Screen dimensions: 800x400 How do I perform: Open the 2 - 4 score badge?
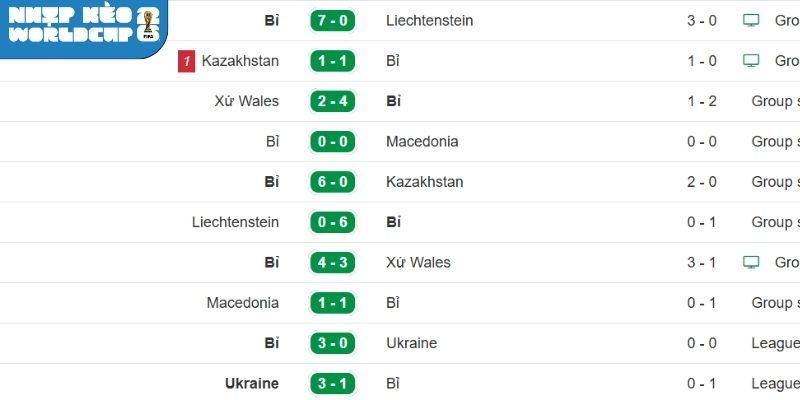coord(335,101)
